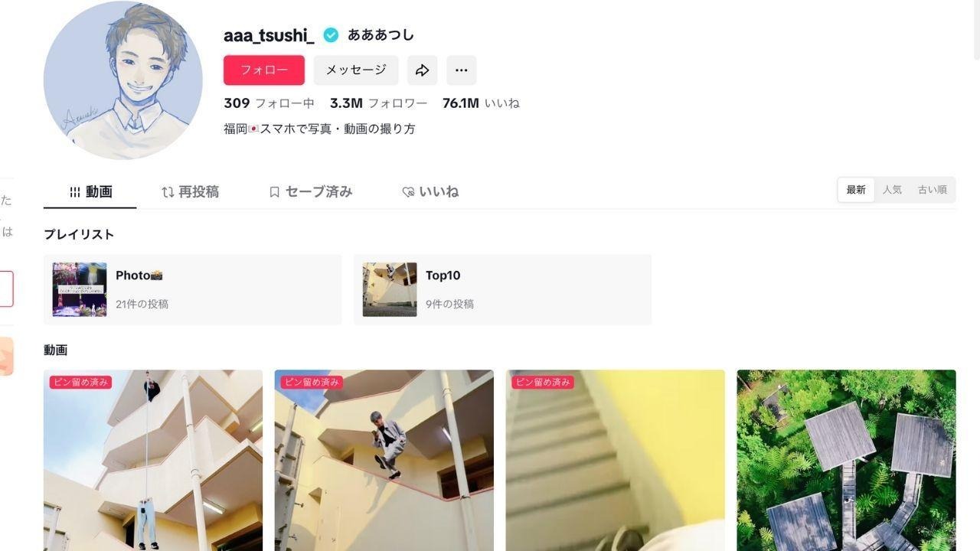The width and height of the screenshot is (980, 551).
Task: Select the 最新 latest sort option
Action: click(856, 190)
